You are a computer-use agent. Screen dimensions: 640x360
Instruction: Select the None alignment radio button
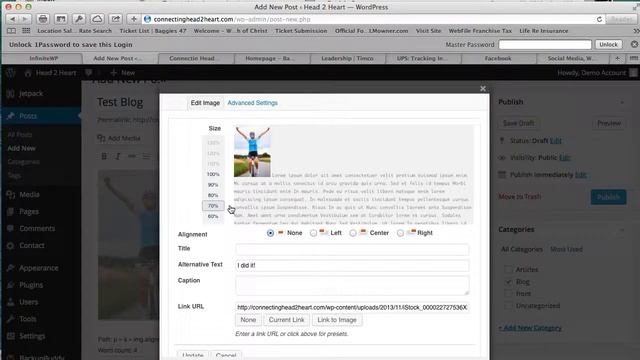(270, 233)
